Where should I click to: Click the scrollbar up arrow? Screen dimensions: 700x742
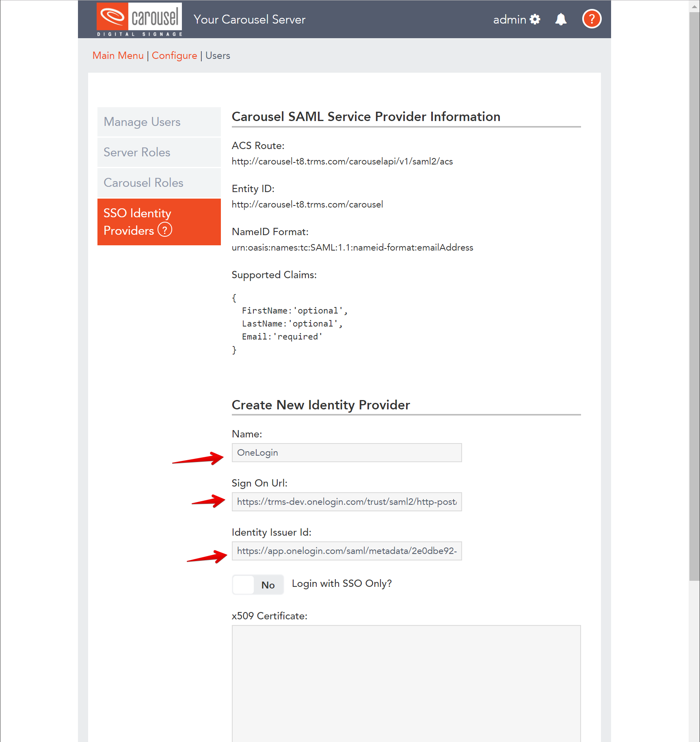pos(694,6)
